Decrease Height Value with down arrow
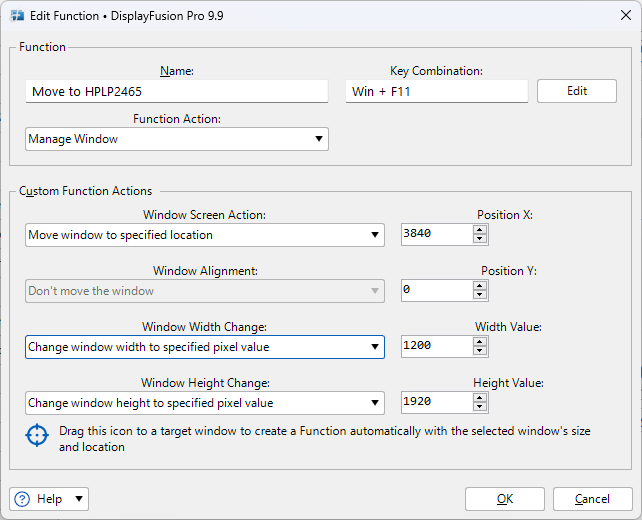This screenshot has height=520, width=642. point(480,408)
